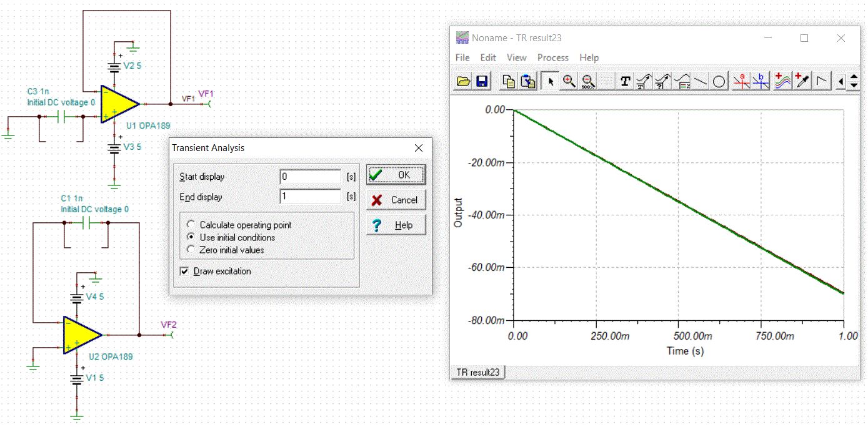Click the dropper post-processor icon
The image size is (868, 427).
(802, 81)
